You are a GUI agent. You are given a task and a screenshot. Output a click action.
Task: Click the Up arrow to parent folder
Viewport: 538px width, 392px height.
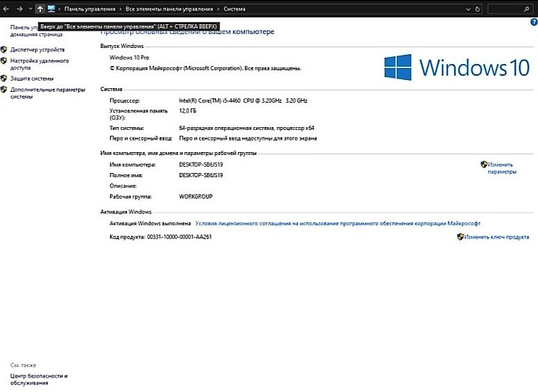(40, 9)
